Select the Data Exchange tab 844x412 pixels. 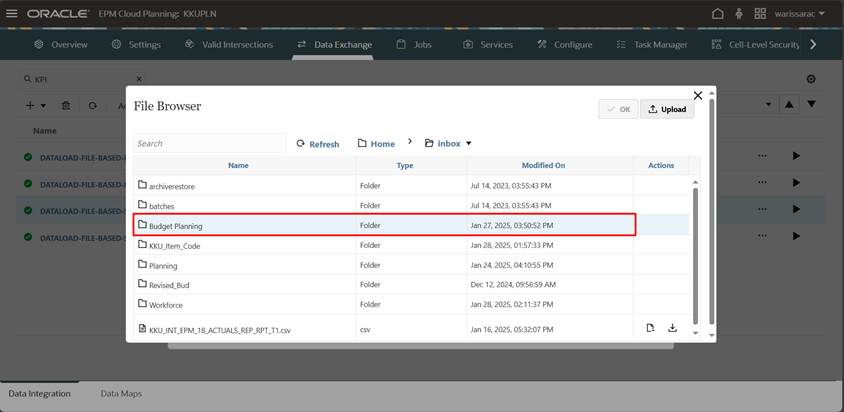tap(334, 45)
